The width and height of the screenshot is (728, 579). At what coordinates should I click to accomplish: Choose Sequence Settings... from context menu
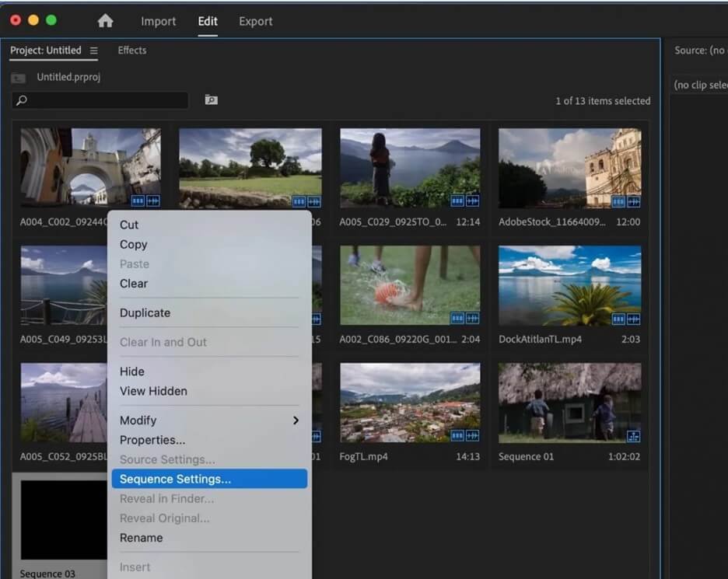[x=209, y=479]
